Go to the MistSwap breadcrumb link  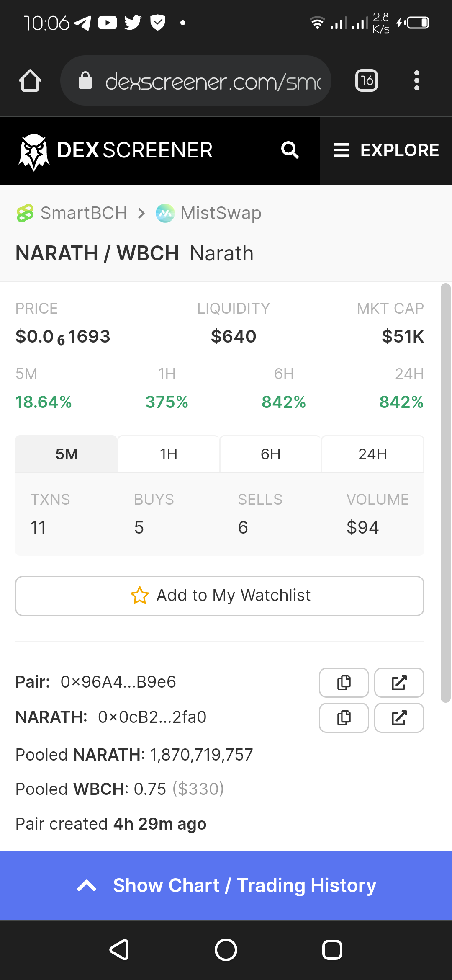coord(208,213)
